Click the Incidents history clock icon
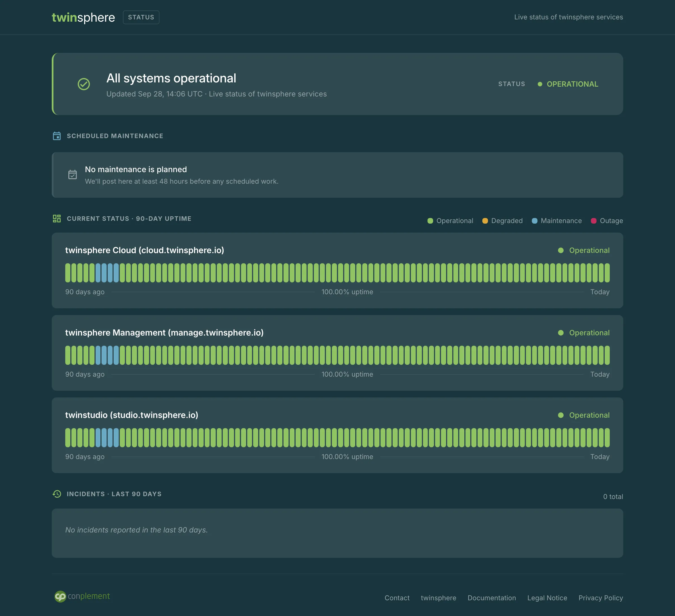This screenshot has height=616, width=675. (57, 494)
